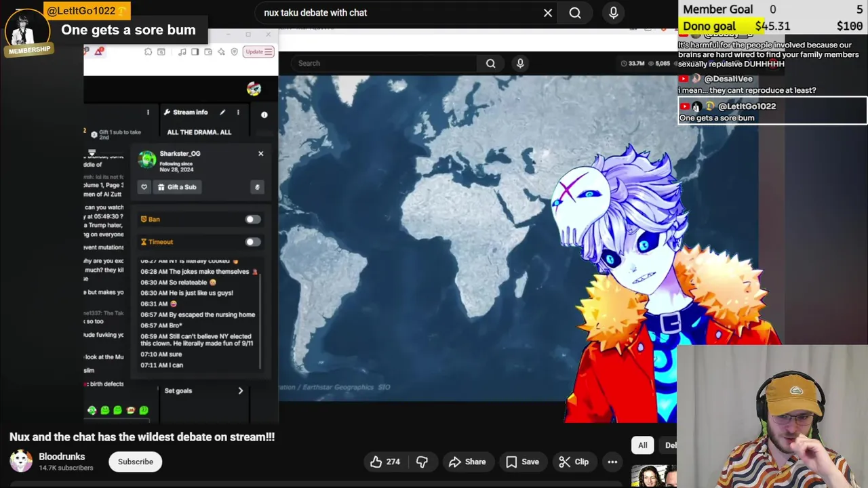The height and width of the screenshot is (488, 868).
Task: Click the @LetItGo1022 highlighted chat message
Action: (772, 112)
